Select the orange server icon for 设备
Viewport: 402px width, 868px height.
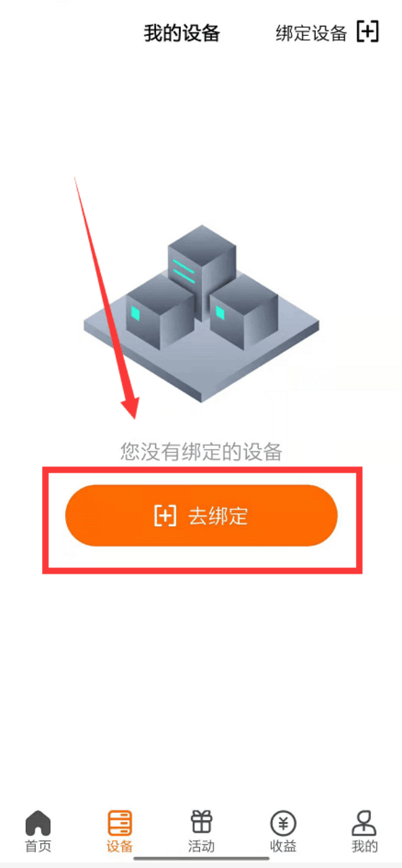pos(120,823)
